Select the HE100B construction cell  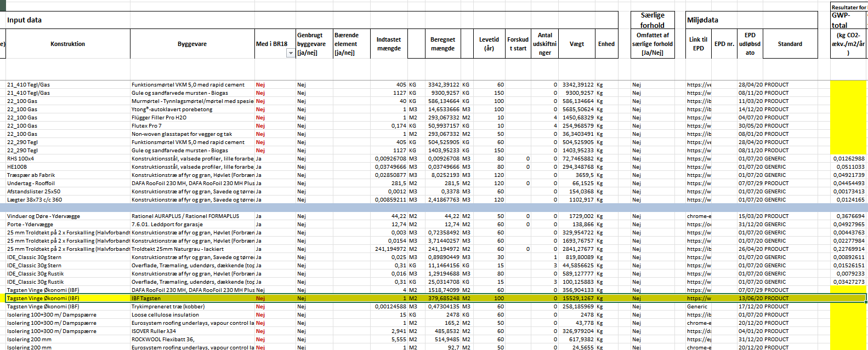(68, 167)
